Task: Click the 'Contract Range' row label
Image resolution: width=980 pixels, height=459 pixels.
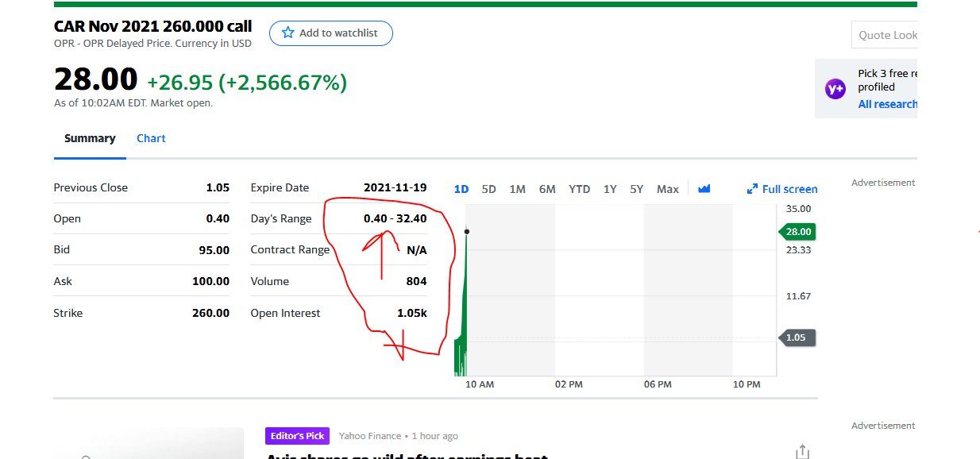Action: click(290, 250)
